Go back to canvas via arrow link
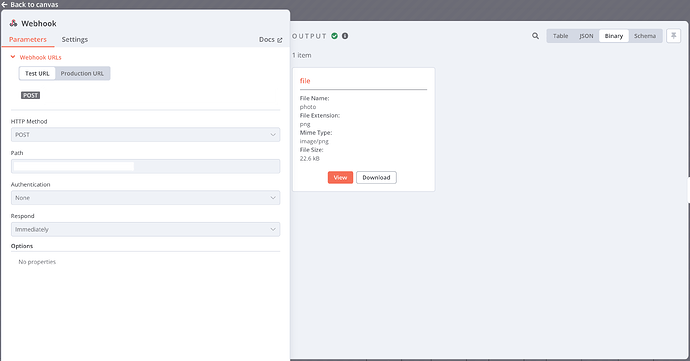Viewport: 690px width, 361px height. [x=30, y=4]
